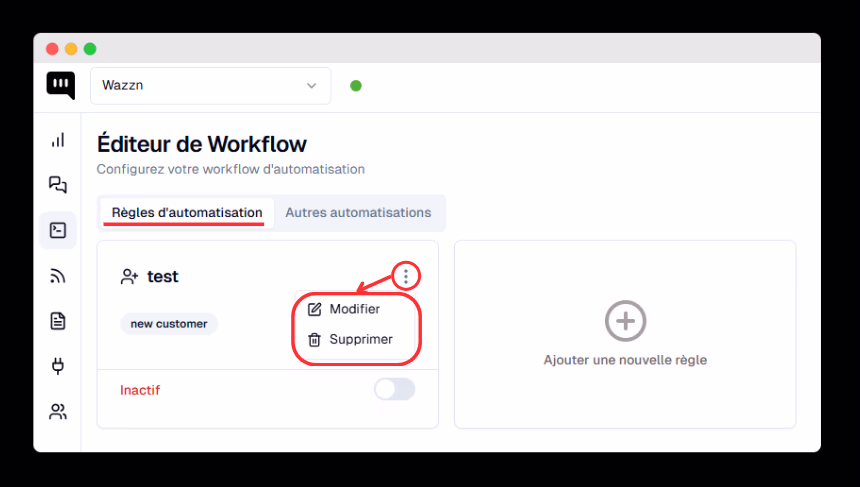Open the documents file sidebar icon
Image resolution: width=860 pixels, height=487 pixels.
tap(58, 321)
